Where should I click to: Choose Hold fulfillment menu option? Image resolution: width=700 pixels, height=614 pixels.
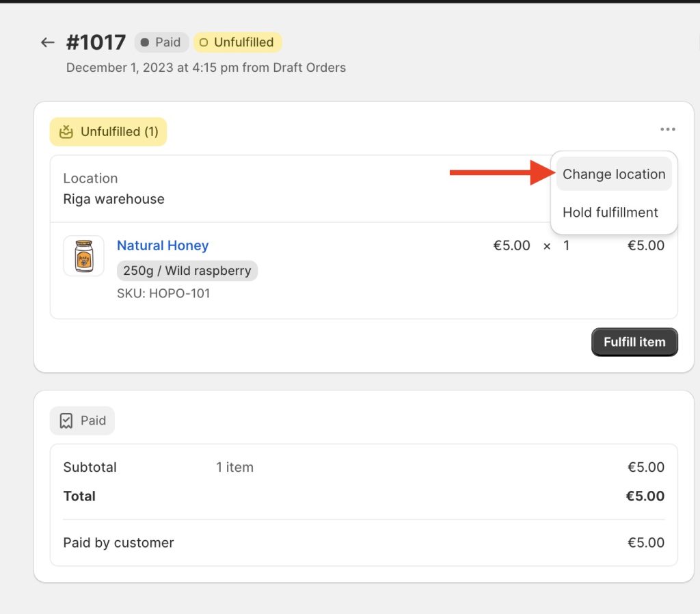[610, 213]
